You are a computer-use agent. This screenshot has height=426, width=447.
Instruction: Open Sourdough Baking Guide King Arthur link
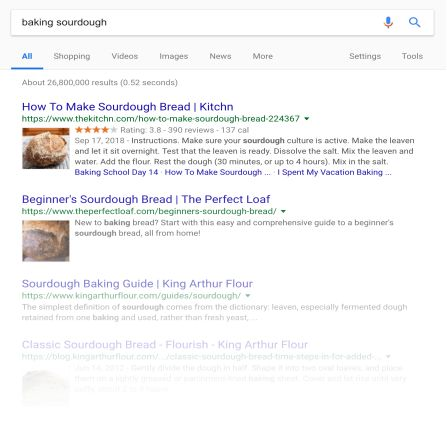point(137,284)
